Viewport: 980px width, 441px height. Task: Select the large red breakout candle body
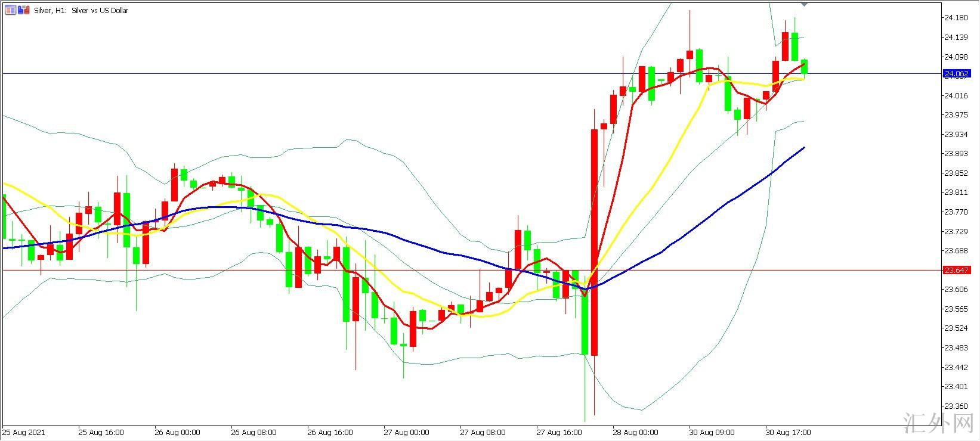pyautogui.click(x=594, y=238)
